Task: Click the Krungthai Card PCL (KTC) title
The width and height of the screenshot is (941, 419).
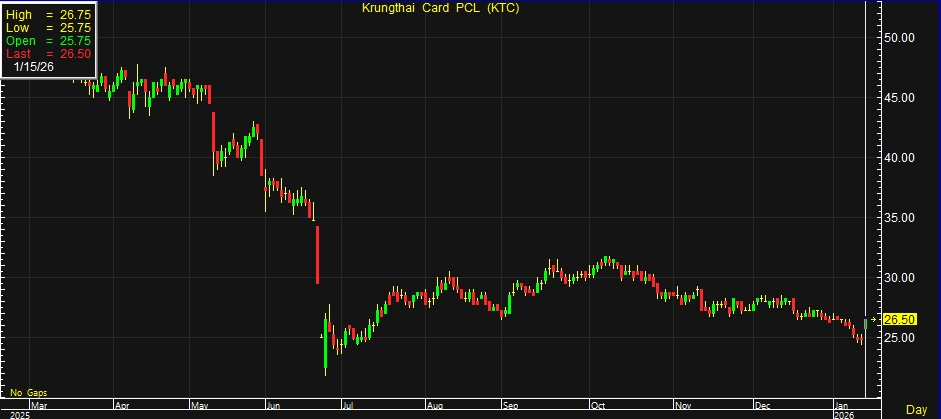Action: 441,8
